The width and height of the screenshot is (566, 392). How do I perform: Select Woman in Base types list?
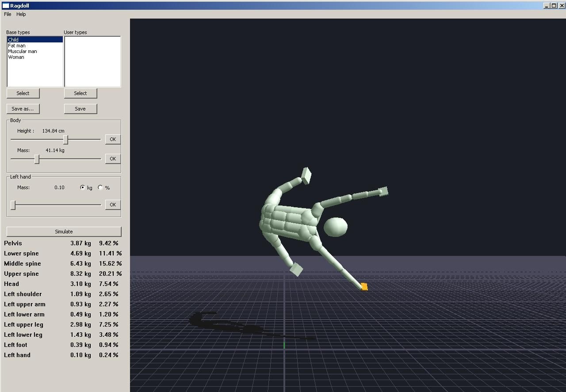[x=16, y=57]
